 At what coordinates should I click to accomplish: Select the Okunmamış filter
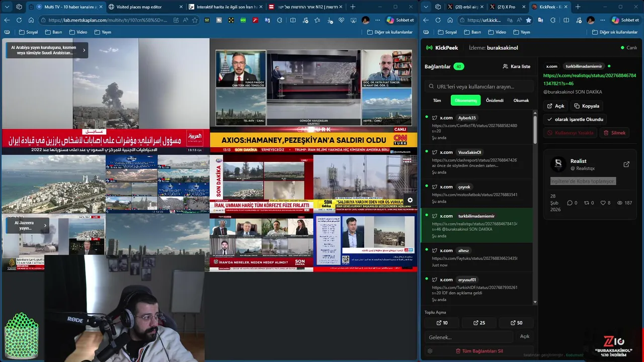point(465,101)
